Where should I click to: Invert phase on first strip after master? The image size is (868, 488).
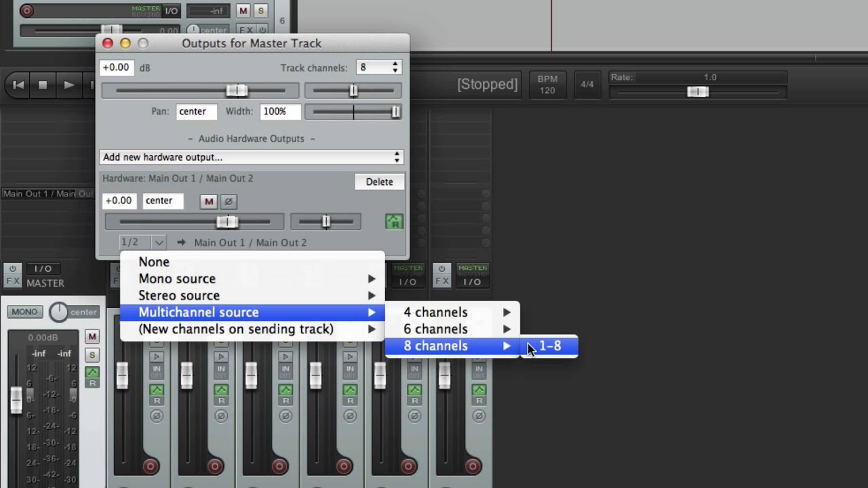[157, 415]
